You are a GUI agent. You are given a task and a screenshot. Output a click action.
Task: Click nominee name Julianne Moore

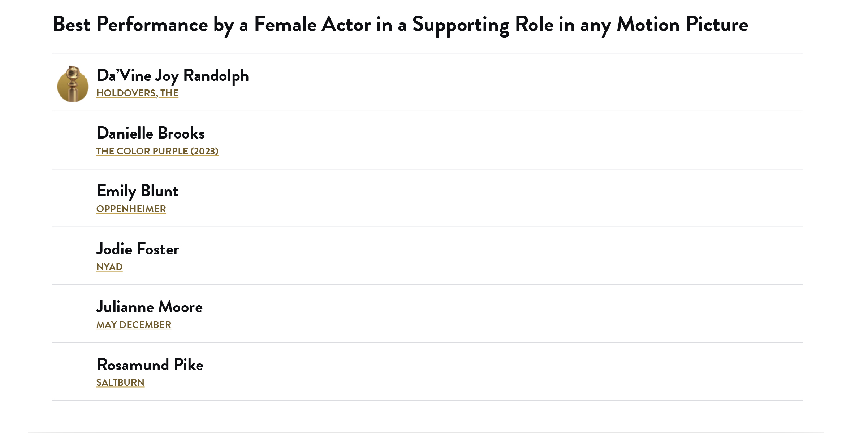click(149, 307)
